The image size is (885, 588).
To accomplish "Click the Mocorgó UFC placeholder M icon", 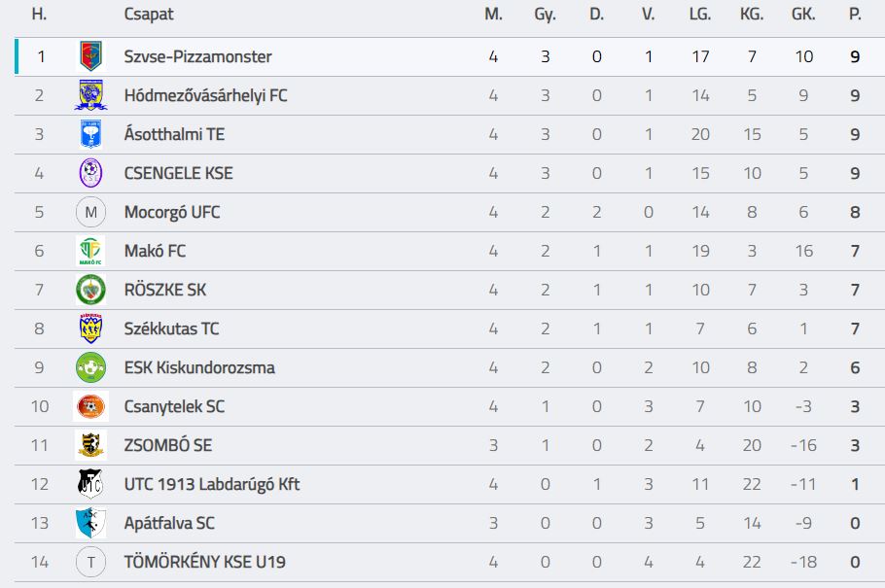I will [x=90, y=212].
